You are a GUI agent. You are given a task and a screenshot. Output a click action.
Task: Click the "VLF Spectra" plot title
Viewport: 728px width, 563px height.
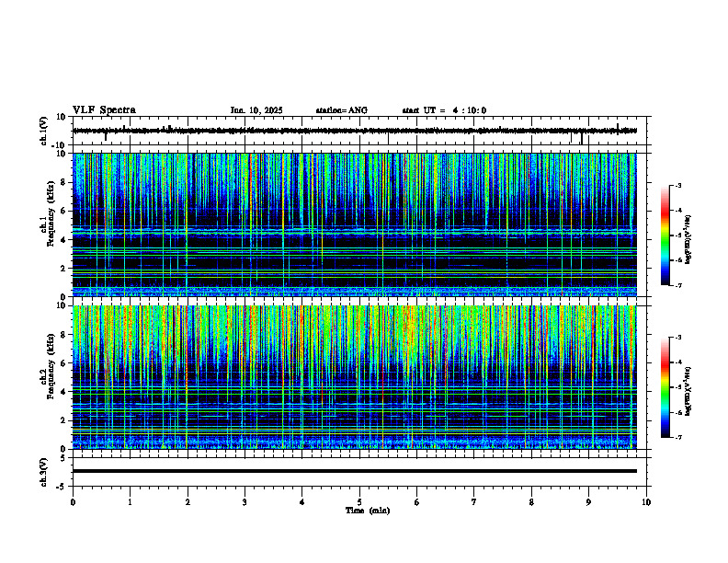pyautogui.click(x=104, y=110)
